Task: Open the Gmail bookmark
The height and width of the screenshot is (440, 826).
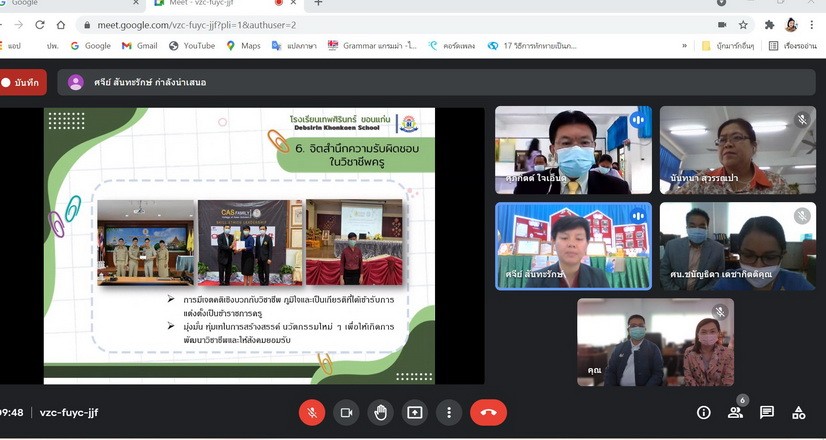Action: pyautogui.click(x=139, y=46)
